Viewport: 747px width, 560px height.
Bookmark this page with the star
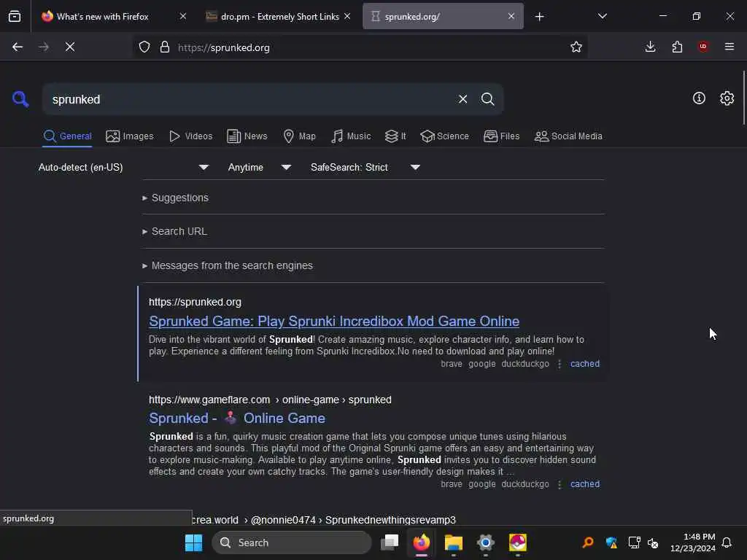576,47
